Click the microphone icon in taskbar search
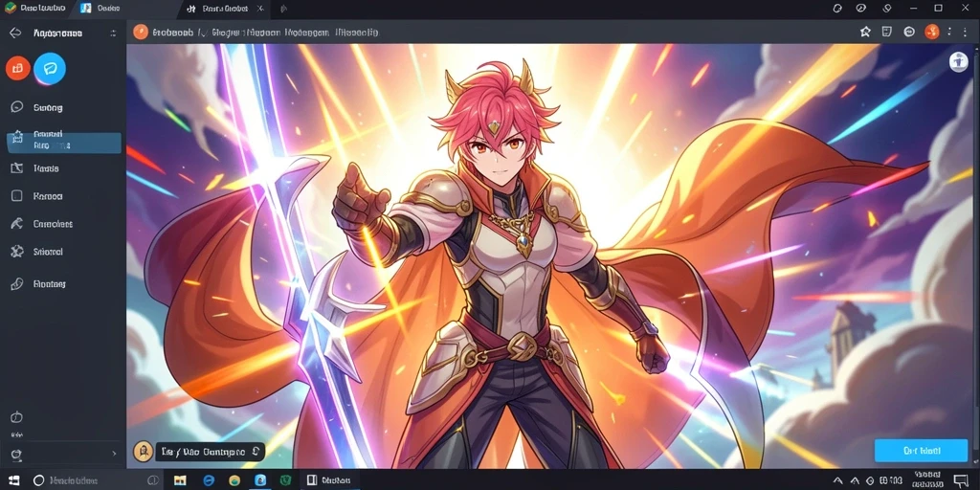The height and width of the screenshot is (490, 980). 152,480
